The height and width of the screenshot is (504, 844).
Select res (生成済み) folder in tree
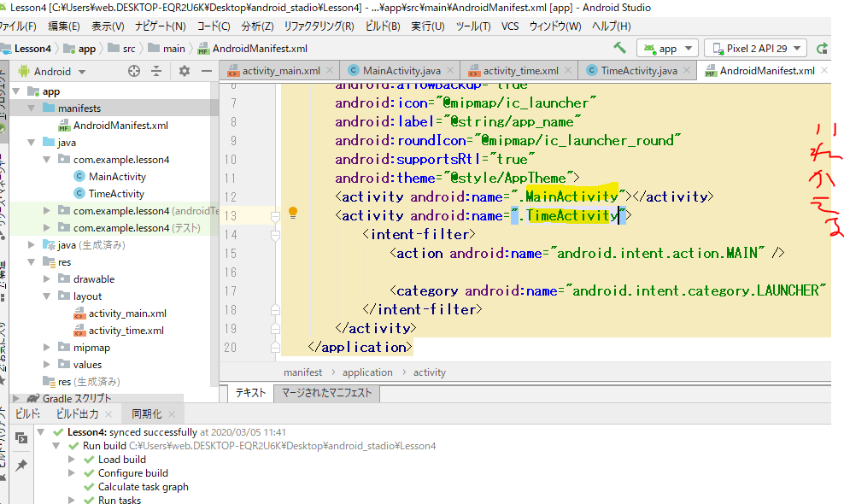(x=82, y=382)
